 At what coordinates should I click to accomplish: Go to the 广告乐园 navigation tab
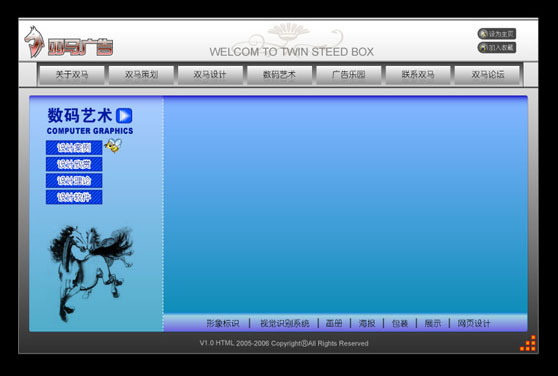[349, 75]
